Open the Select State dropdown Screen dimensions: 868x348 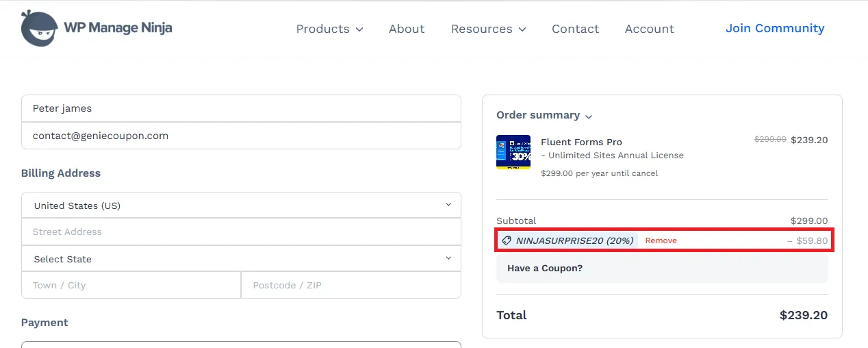(241, 259)
